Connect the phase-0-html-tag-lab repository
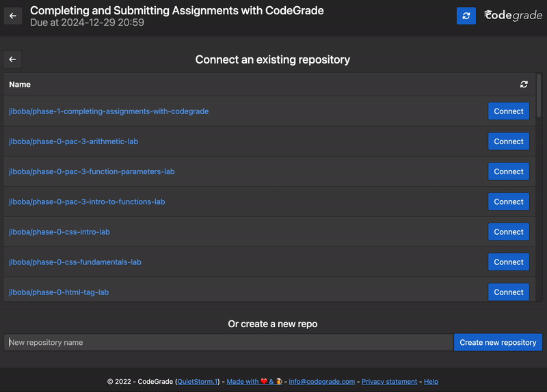The height and width of the screenshot is (392, 547). pos(509,292)
